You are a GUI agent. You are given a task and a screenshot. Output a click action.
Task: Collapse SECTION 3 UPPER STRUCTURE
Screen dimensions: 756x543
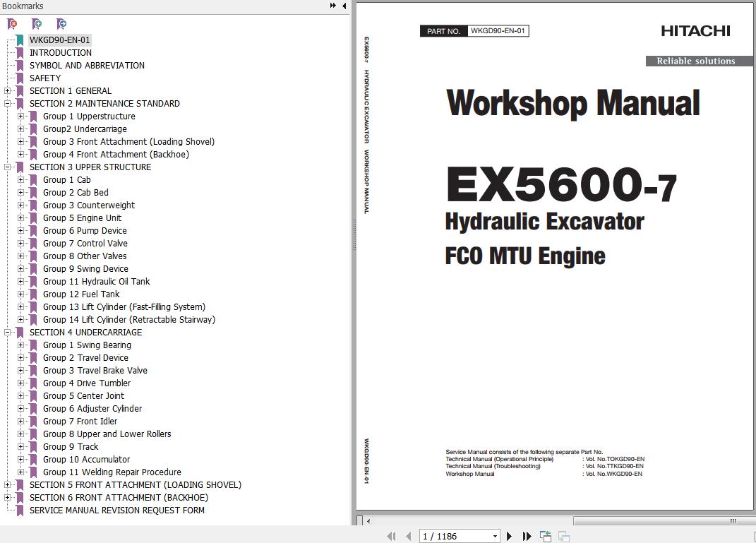coord(7,167)
